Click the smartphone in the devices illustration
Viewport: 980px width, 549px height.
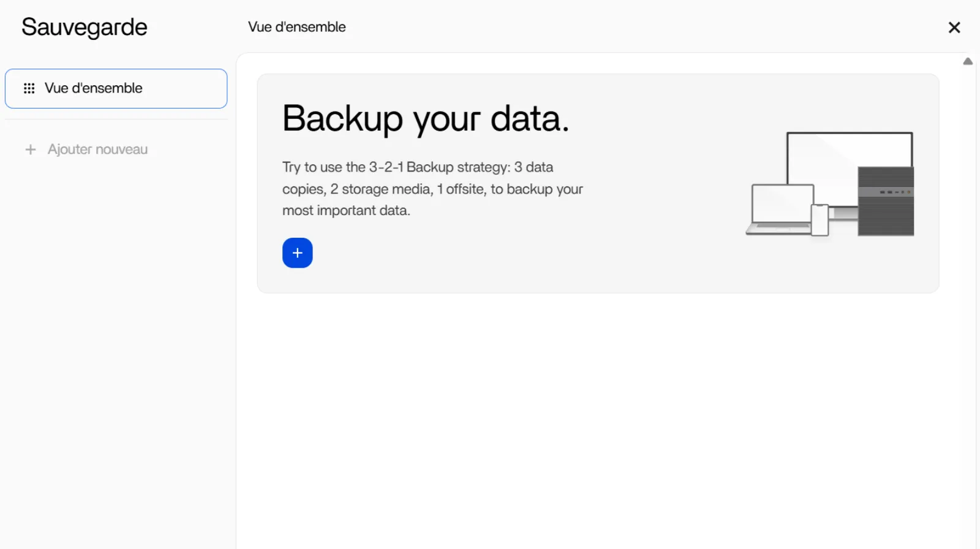[x=820, y=221]
